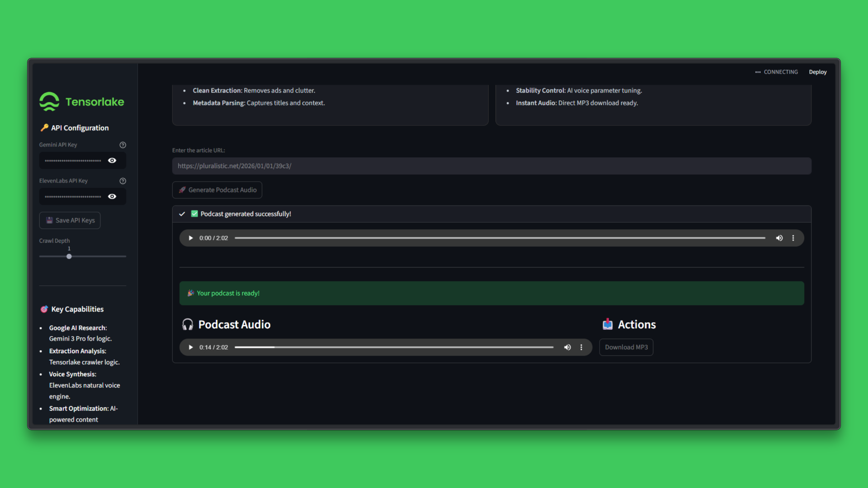Mute the top audio player speaker icon
This screenshot has height=488, width=868.
click(x=779, y=238)
